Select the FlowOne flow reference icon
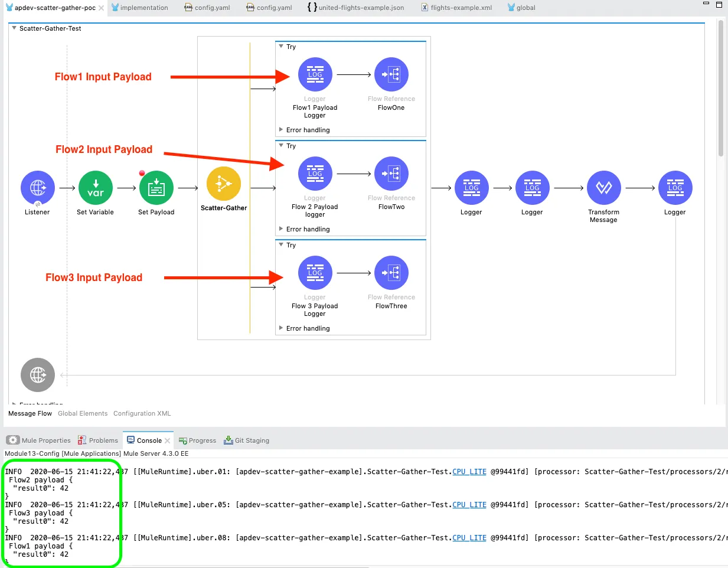Screen dimensions: 728x568 391,74
